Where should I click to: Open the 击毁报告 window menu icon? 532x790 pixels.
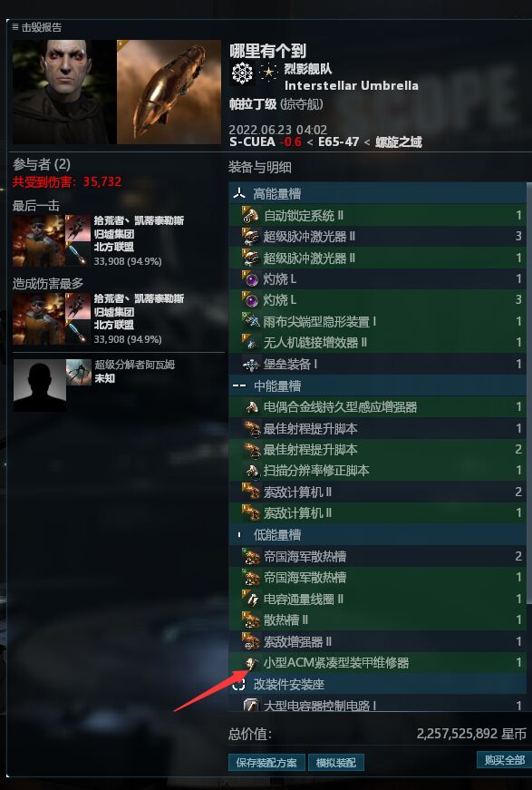(15, 27)
